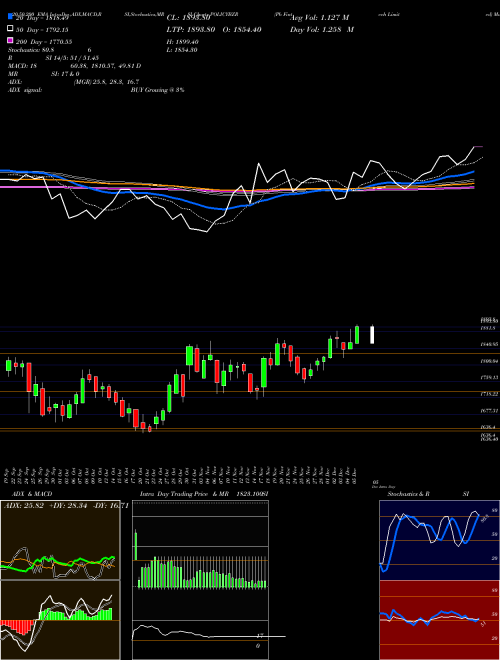Click the Stochastics: 89.8 readout

point(32,50)
